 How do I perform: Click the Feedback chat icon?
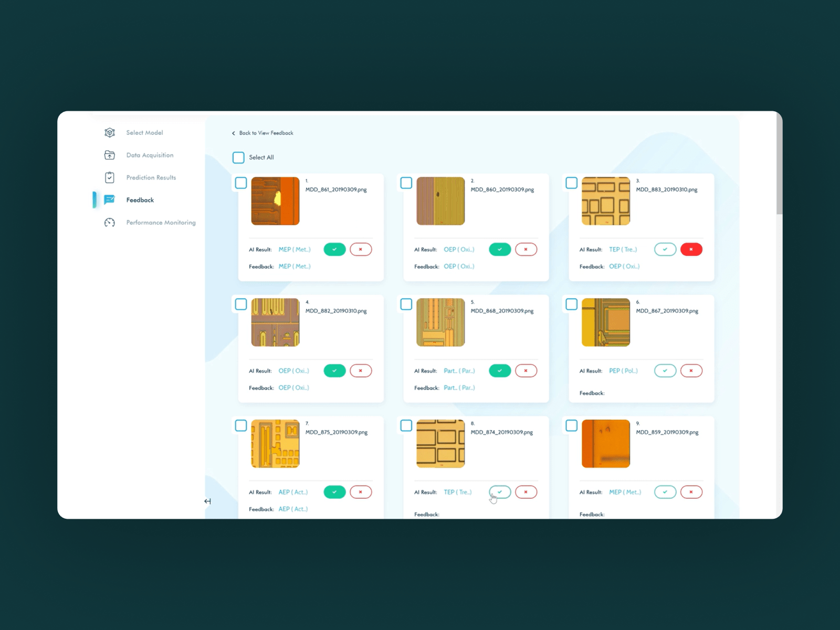[110, 200]
